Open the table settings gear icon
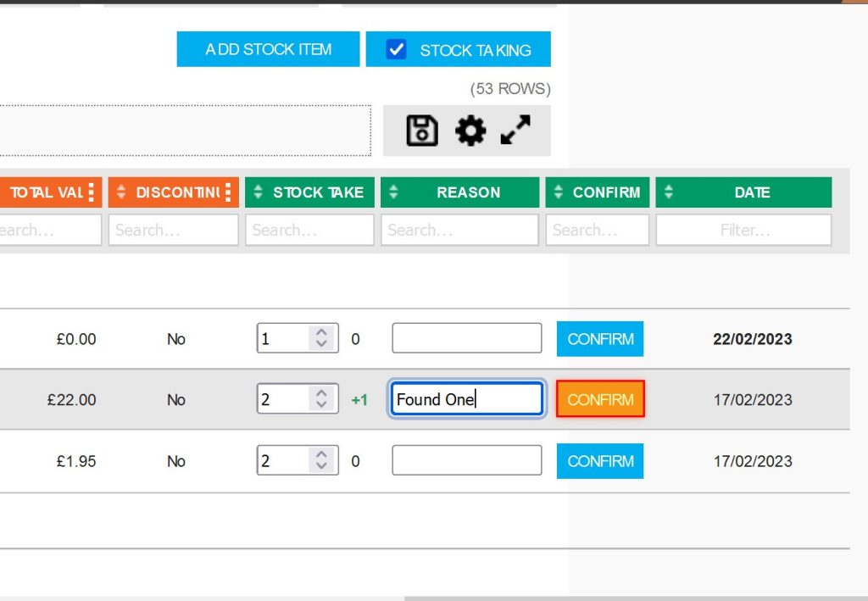This screenshot has width=868, height=601. pyautogui.click(x=470, y=130)
